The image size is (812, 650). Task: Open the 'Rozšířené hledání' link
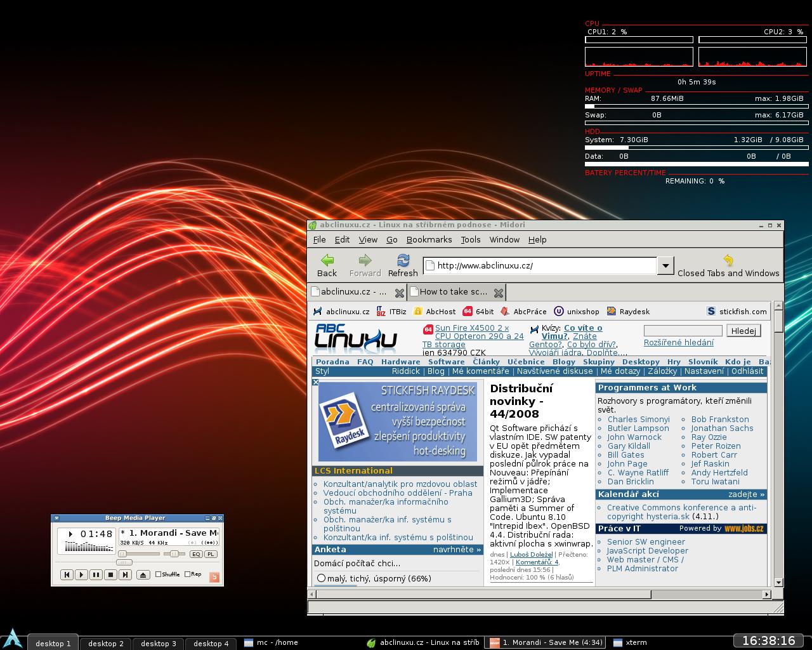pos(679,342)
